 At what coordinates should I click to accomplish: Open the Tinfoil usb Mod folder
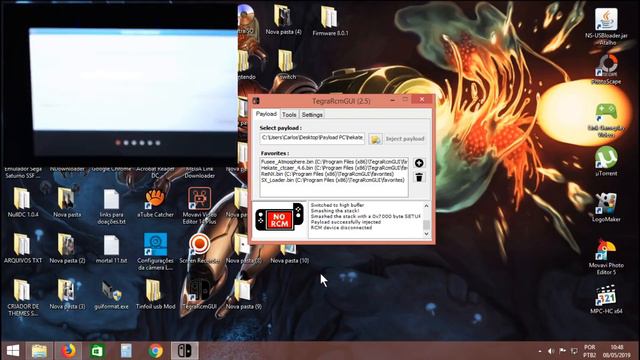click(155, 294)
